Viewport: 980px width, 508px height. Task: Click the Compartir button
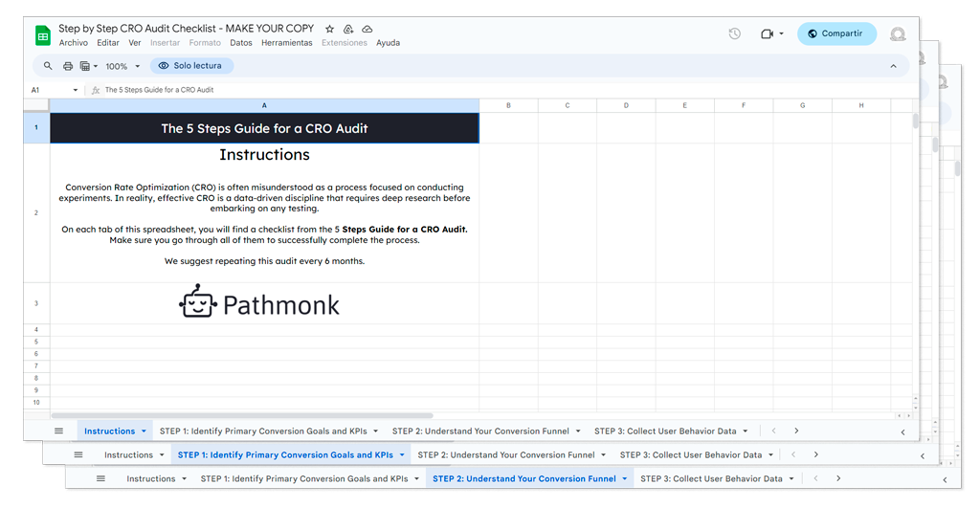(835, 33)
